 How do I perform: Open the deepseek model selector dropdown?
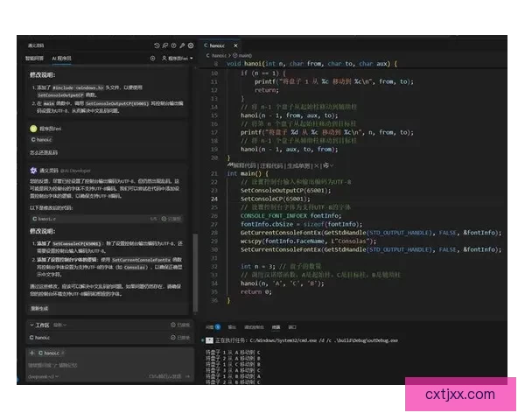pos(43,376)
